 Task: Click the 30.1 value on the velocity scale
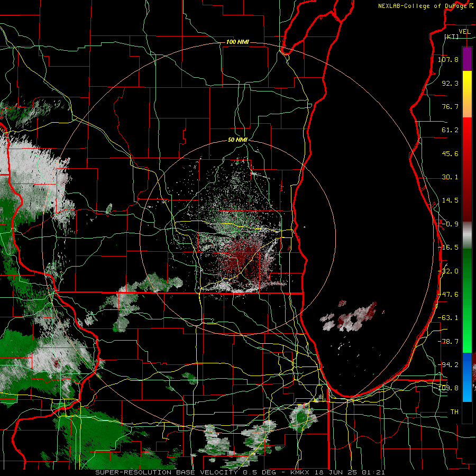point(450,177)
